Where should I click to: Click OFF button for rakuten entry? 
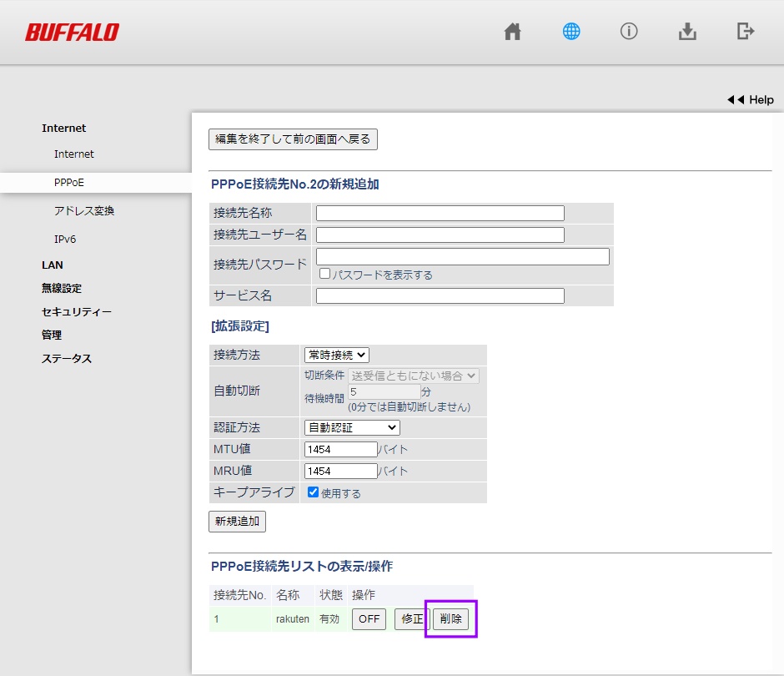(369, 619)
